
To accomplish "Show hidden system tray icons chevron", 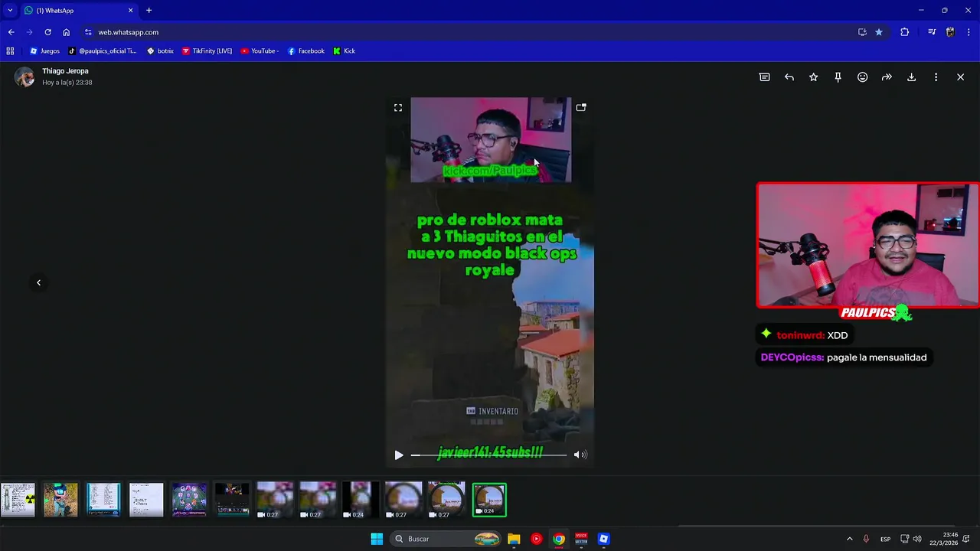I will click(849, 539).
